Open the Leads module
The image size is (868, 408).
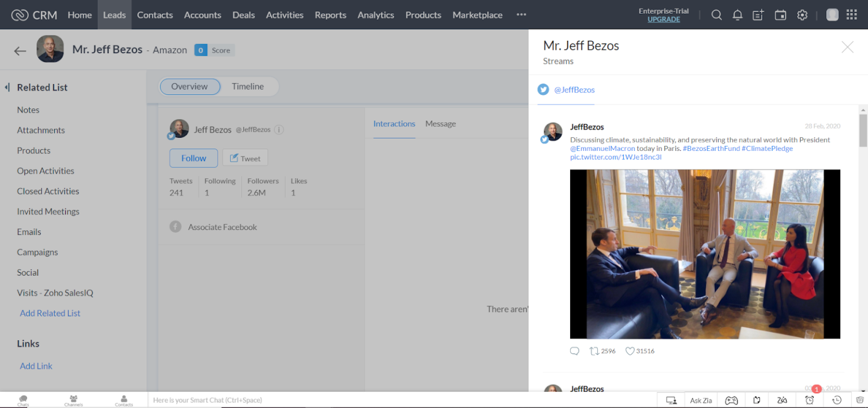click(114, 15)
